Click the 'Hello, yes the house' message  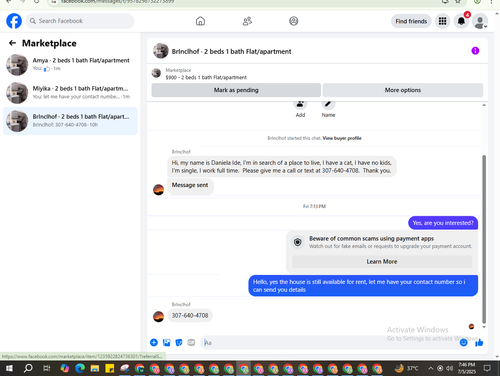point(363,286)
